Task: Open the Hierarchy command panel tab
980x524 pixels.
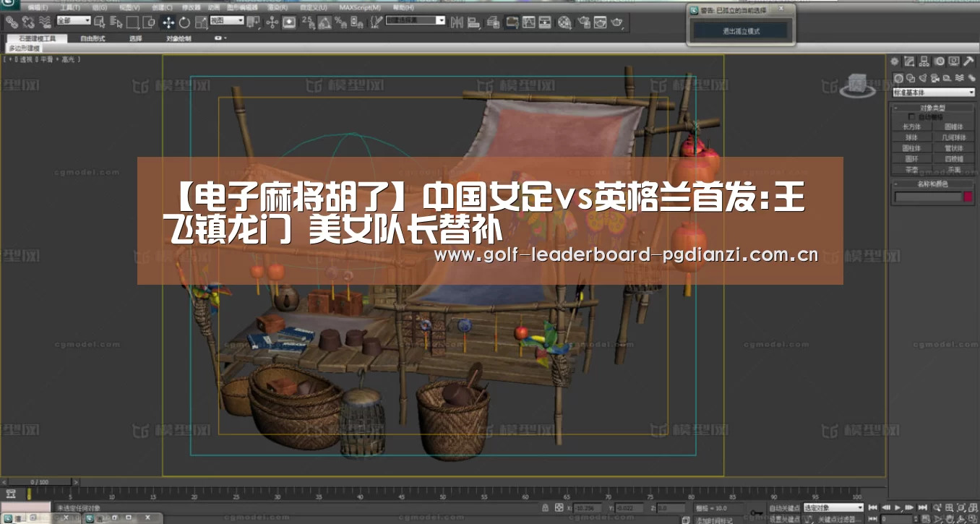Action: tap(924, 61)
